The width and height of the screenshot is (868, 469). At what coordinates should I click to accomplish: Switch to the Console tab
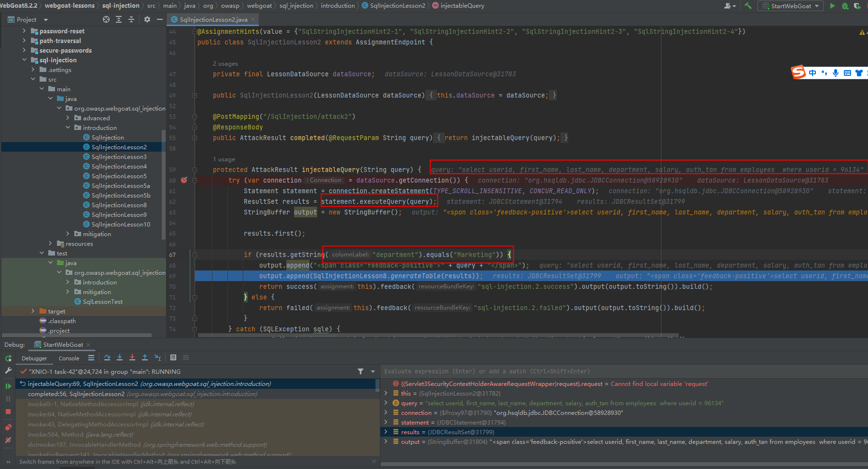click(x=69, y=358)
